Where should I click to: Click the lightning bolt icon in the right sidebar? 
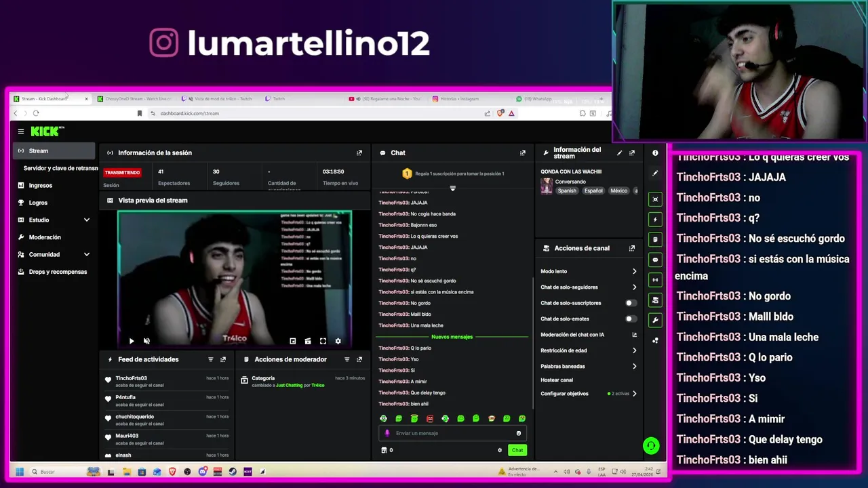point(655,220)
